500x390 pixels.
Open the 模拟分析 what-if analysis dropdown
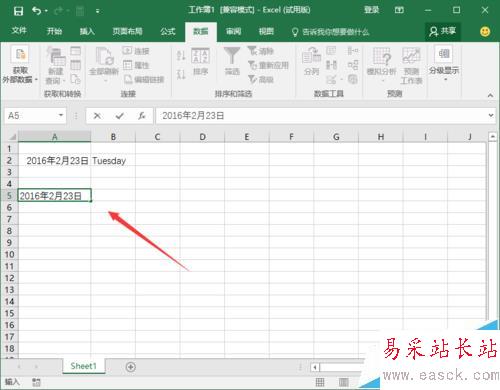[x=382, y=65]
